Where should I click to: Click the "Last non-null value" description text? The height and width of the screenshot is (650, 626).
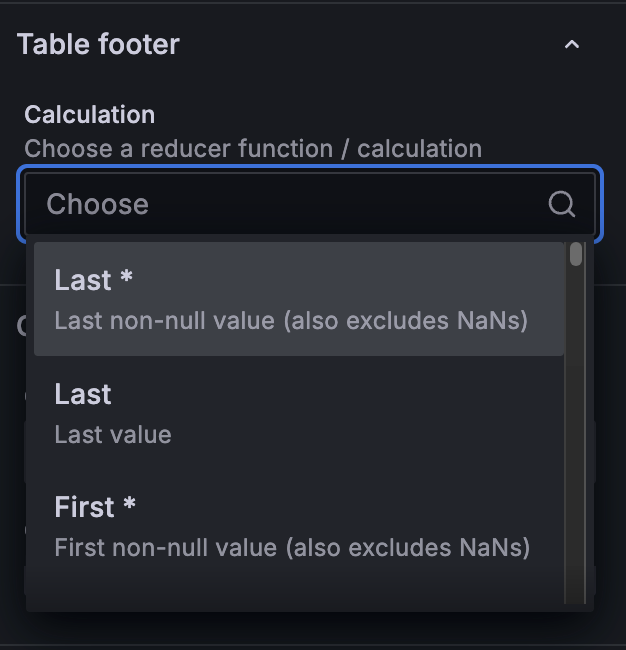[290, 321]
